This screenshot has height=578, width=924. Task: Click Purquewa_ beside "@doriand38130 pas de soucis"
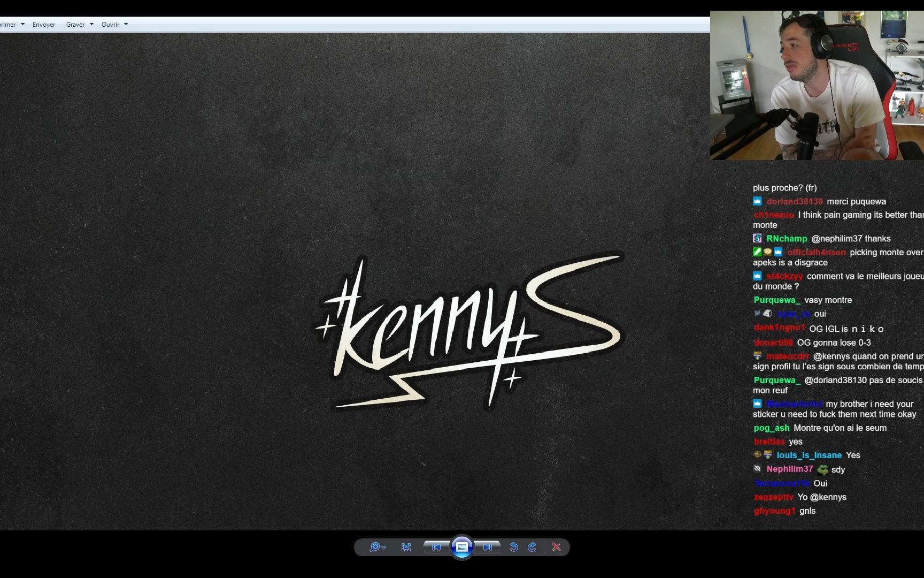point(777,381)
